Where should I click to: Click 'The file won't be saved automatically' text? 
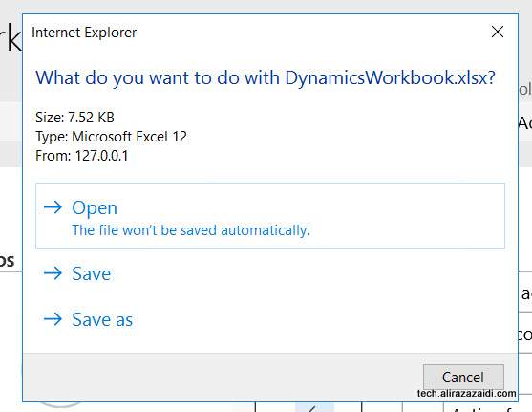pyautogui.click(x=190, y=230)
